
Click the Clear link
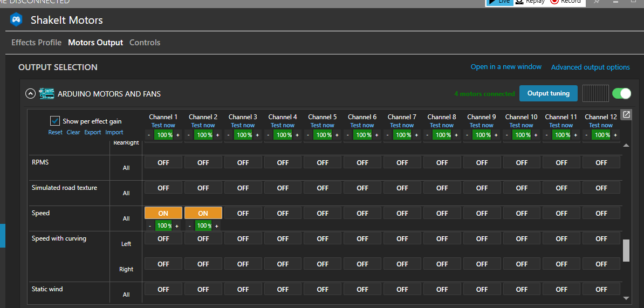pyautogui.click(x=73, y=132)
